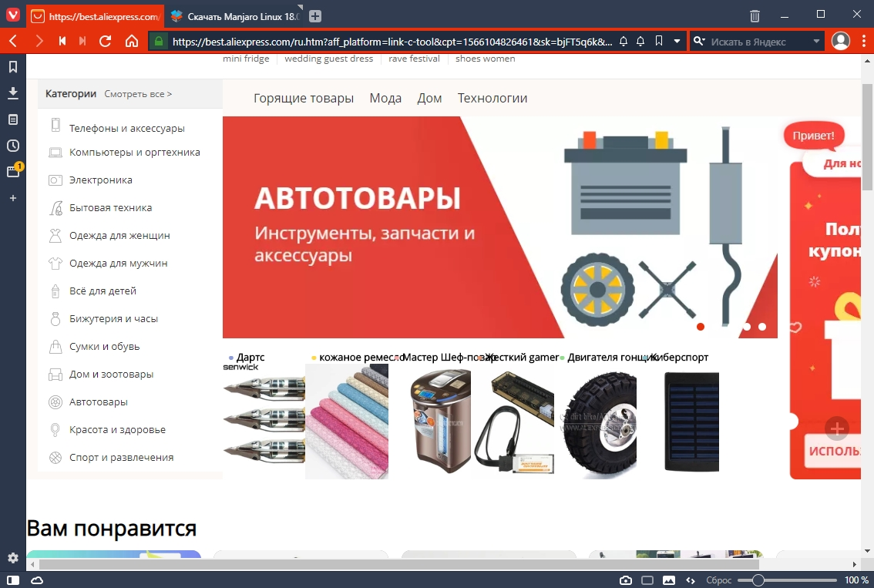
Task: Click the zoom slider handle in the status bar
Action: click(758, 580)
